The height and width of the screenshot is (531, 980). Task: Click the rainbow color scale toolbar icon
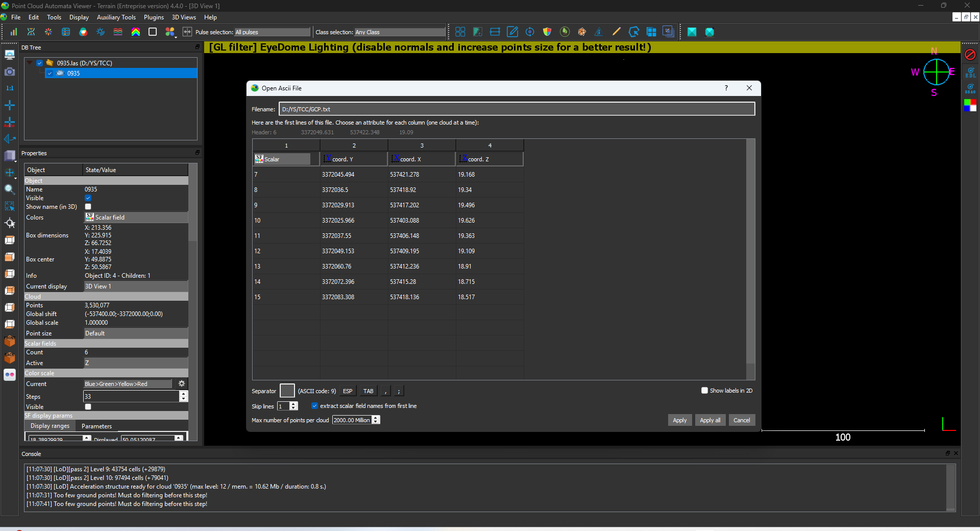click(x=135, y=32)
